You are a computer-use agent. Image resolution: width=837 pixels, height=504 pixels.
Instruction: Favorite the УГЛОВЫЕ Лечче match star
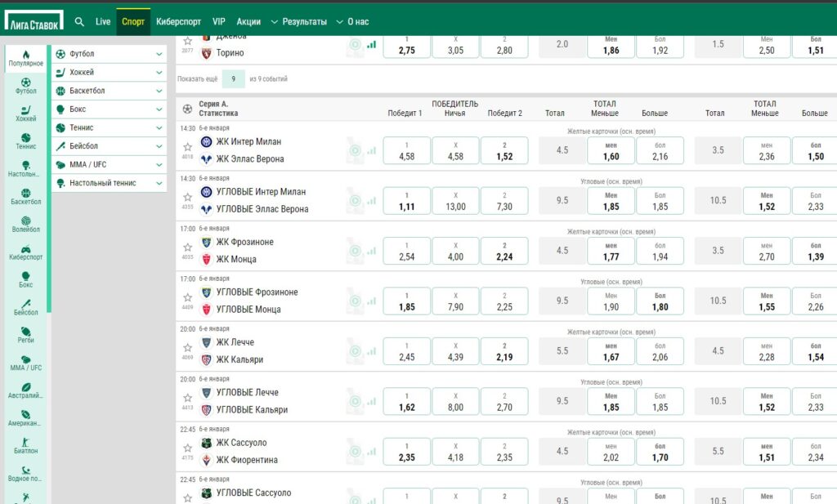point(187,397)
